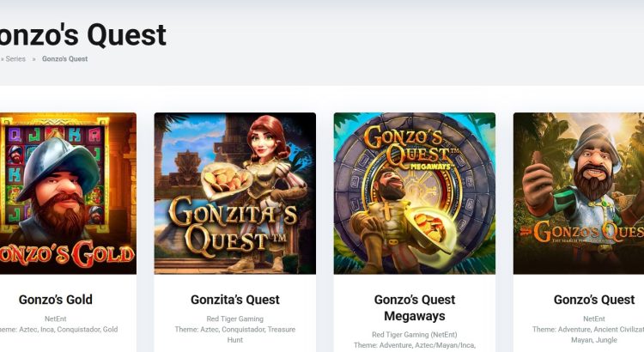This screenshot has width=644, height=352.
Task: Open the Gonzita's Quest game thumbnail
Action: 235,193
